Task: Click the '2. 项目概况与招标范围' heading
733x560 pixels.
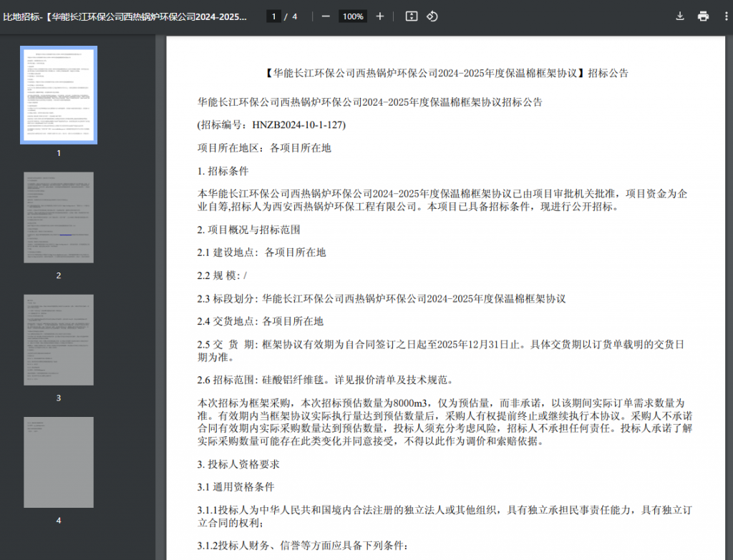Action: click(x=248, y=230)
